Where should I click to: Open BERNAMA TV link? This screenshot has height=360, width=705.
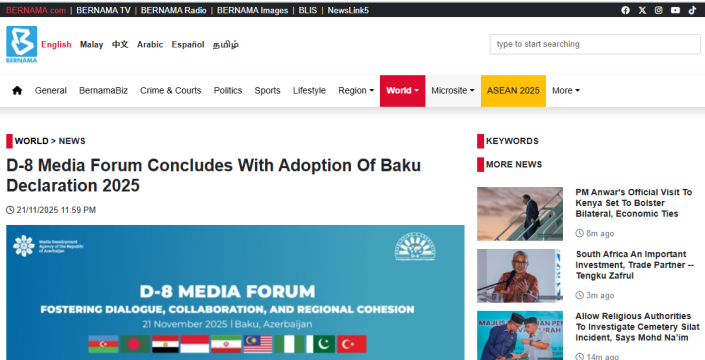tap(103, 10)
